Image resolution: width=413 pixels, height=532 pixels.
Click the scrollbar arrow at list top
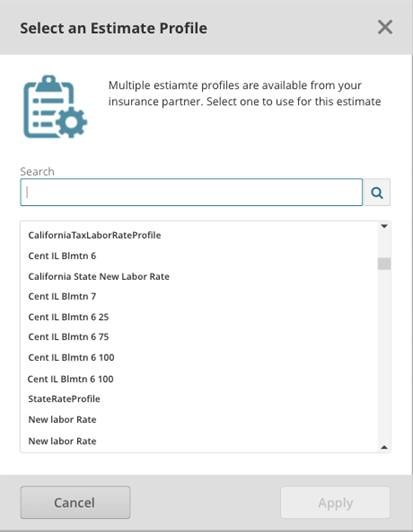[384, 226]
